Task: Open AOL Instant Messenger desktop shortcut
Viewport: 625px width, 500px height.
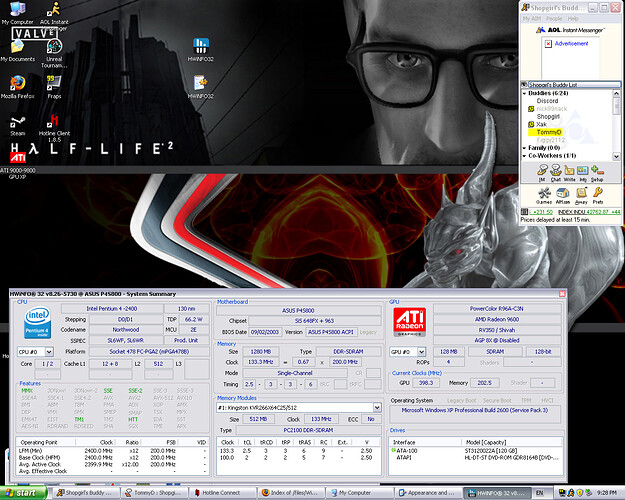Action: pyautogui.click(x=54, y=15)
